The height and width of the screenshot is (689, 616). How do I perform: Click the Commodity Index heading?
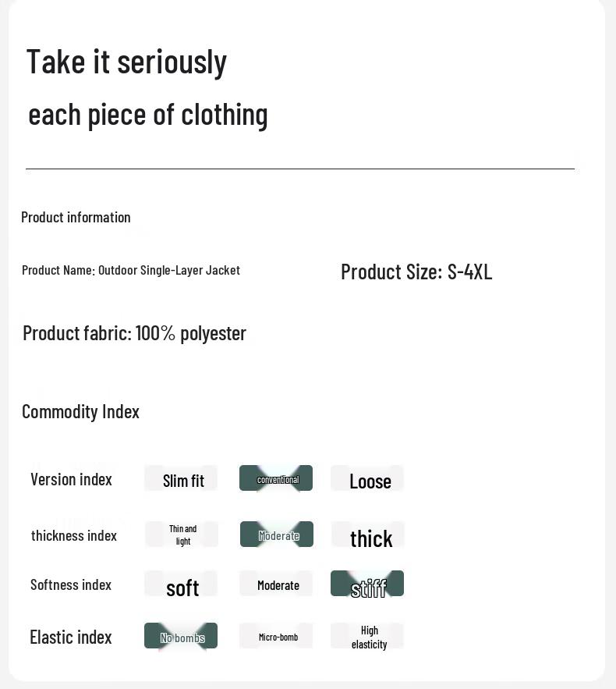(80, 411)
